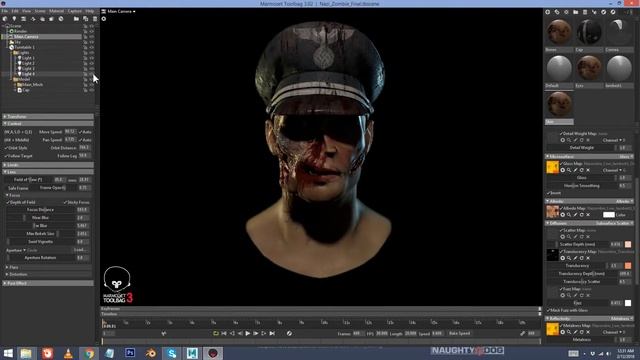640x360 pixels.
Task: Reload Translucency Map with refresh icon
Action: [x=582, y=258]
